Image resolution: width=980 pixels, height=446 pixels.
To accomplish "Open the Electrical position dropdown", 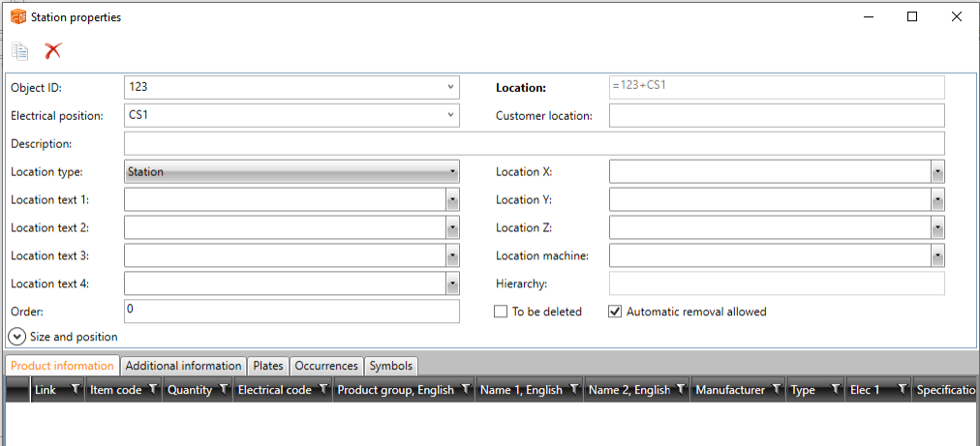I will tap(450, 116).
